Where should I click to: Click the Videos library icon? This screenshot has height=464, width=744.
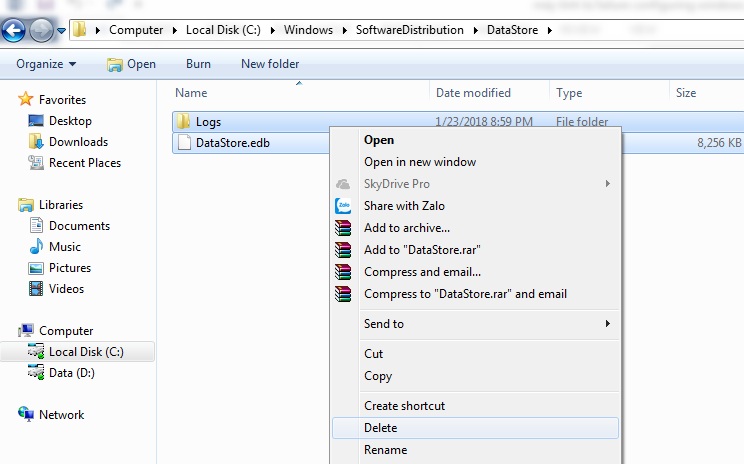36,288
